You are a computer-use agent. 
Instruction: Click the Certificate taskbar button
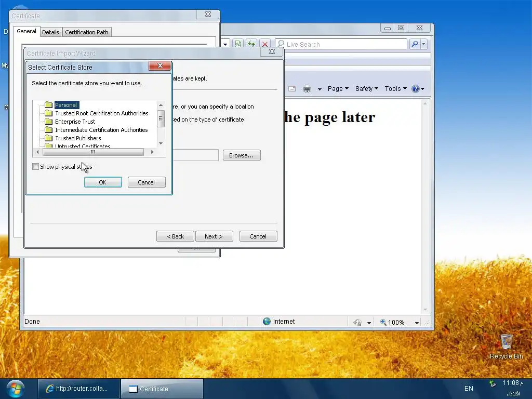coord(162,389)
